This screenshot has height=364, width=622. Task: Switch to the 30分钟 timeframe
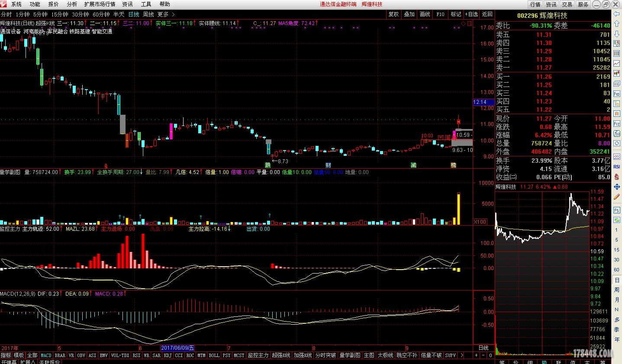pos(81,14)
